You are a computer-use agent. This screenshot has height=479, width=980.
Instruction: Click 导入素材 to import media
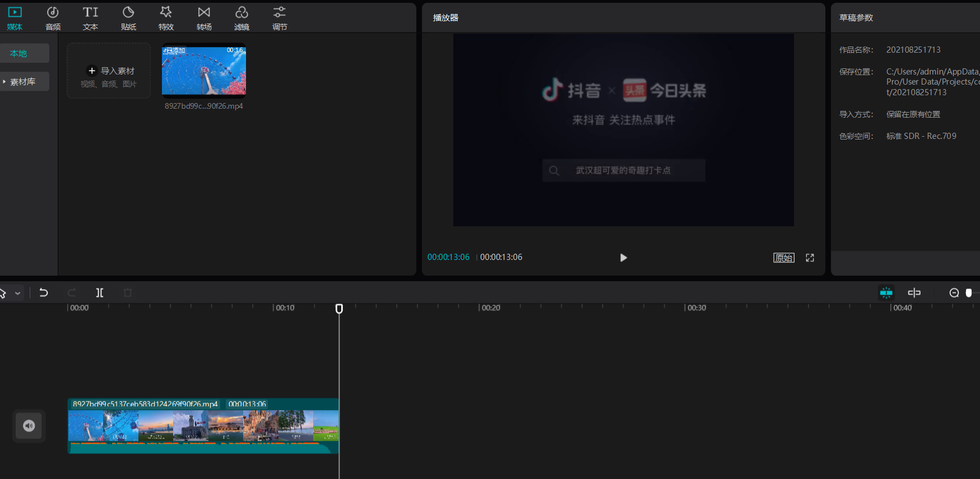(x=109, y=71)
